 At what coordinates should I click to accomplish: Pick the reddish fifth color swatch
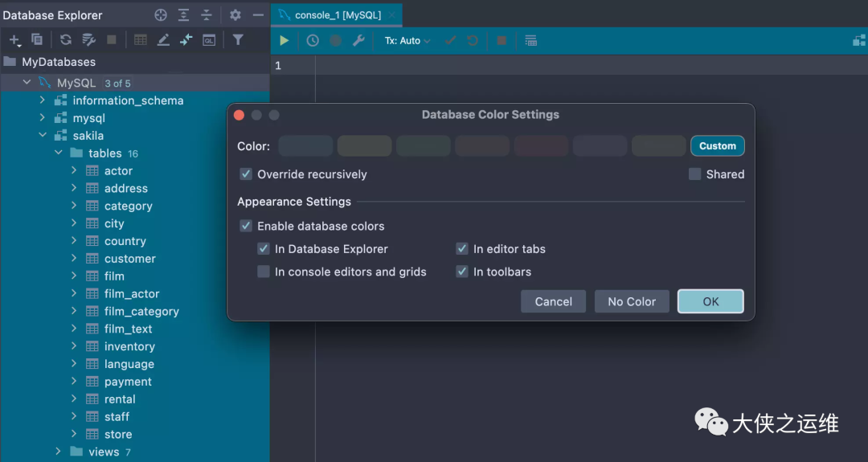(x=541, y=146)
